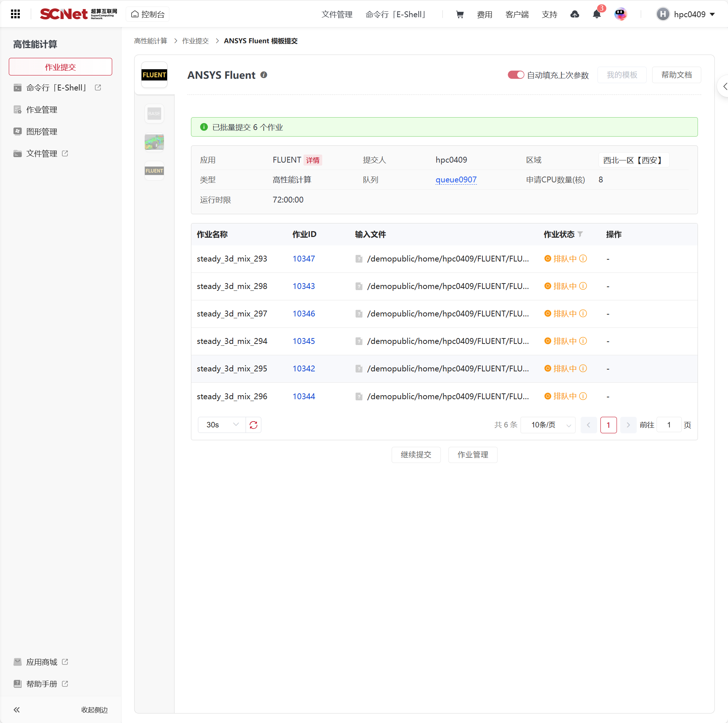Select the racing car thumbnail template

point(154,142)
